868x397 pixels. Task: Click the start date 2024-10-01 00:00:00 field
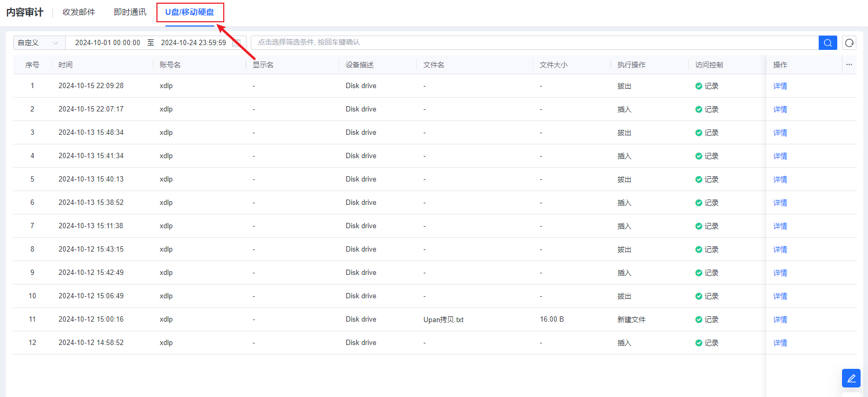(x=108, y=42)
